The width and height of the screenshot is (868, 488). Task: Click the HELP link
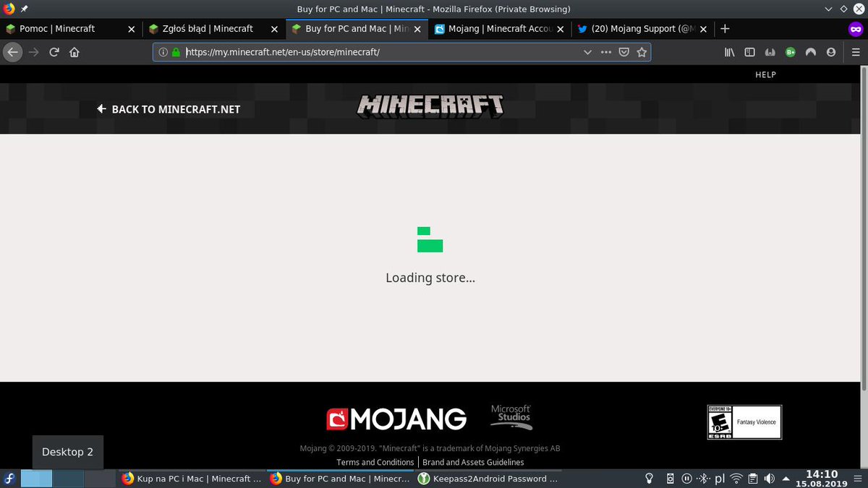[x=765, y=74]
